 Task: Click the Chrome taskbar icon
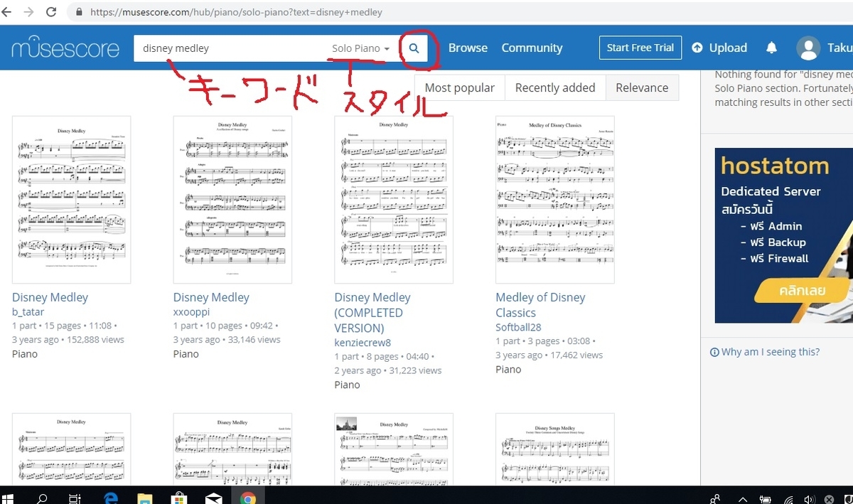pos(247,498)
